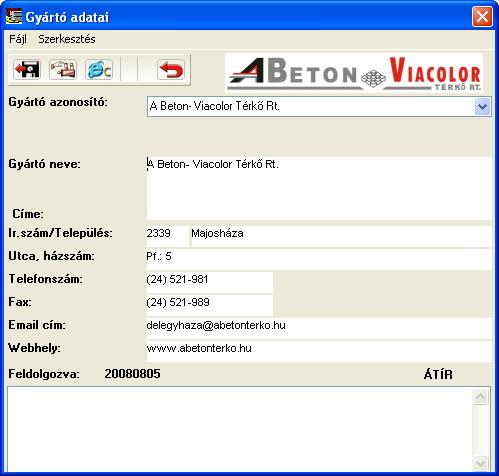Click the Feldolgozva date 20080805
The width and height of the screenshot is (499, 476).
pyautogui.click(x=132, y=374)
